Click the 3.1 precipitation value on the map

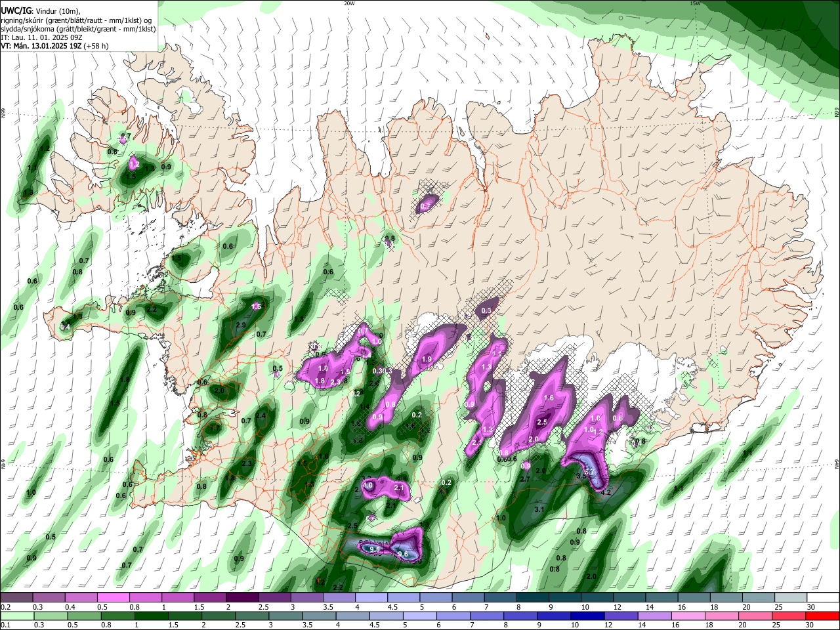tap(539, 509)
